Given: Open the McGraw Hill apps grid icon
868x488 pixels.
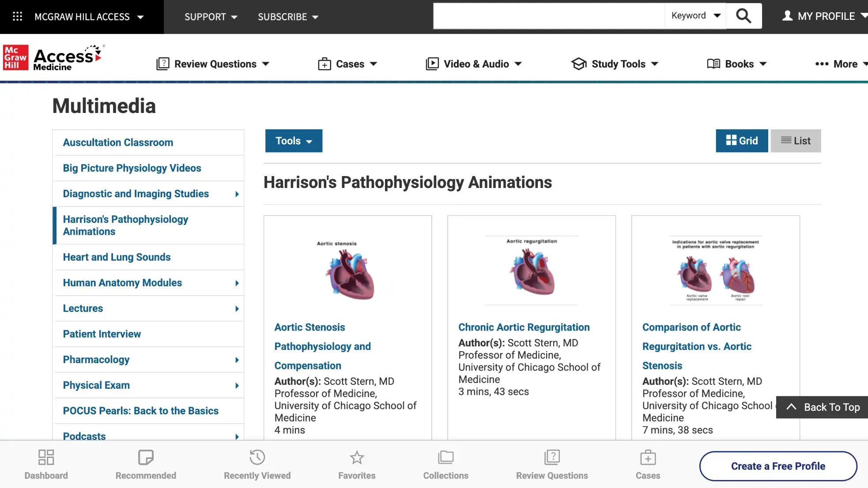Looking at the screenshot, I should pos(17,16).
